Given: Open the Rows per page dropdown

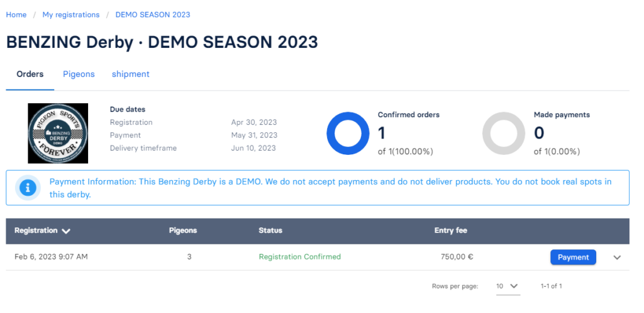Looking at the screenshot, I should point(507,286).
